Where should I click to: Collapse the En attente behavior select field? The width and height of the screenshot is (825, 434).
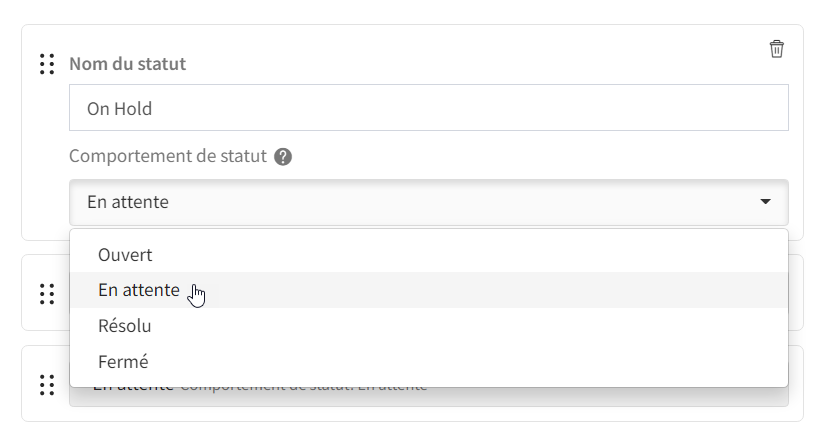429,203
